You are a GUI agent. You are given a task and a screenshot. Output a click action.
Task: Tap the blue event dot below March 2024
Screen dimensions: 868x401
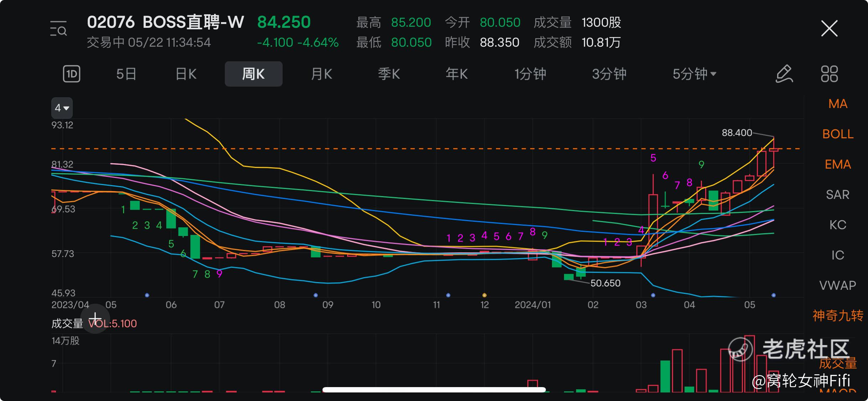tap(653, 295)
